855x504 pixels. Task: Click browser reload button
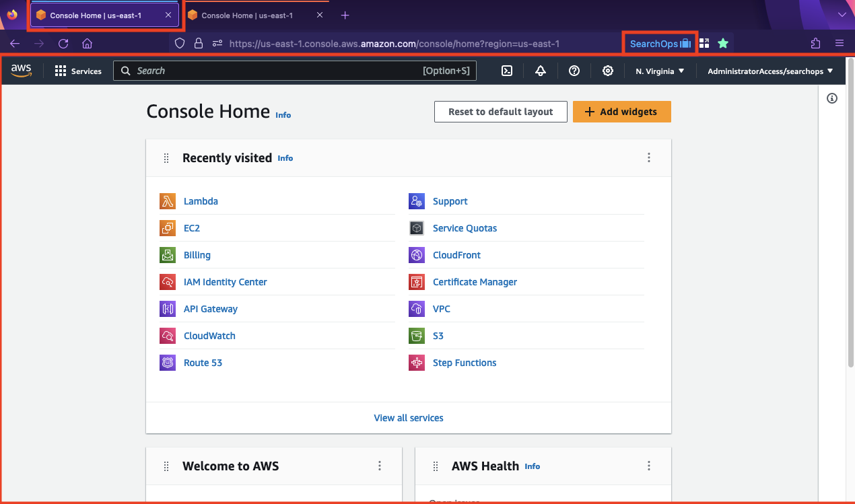63,44
